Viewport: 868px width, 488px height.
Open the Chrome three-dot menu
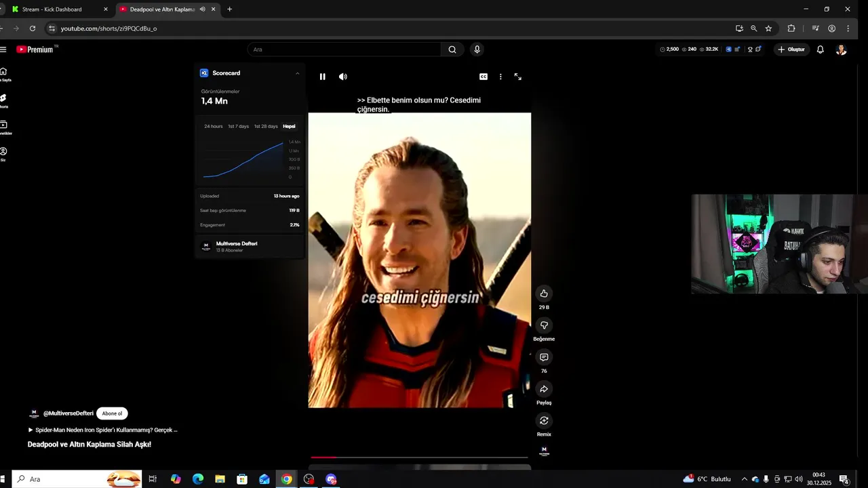[x=848, y=28]
